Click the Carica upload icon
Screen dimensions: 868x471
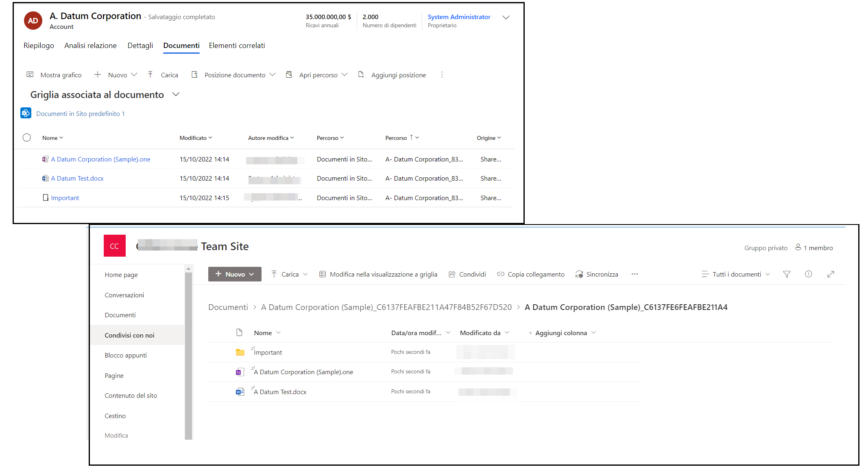coord(150,74)
